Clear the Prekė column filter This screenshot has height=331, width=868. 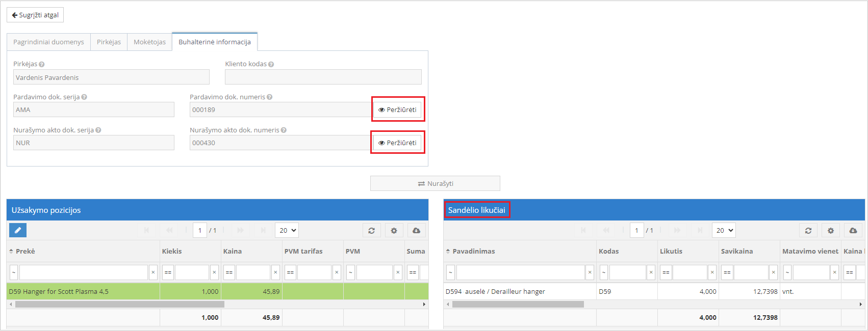[153, 272]
